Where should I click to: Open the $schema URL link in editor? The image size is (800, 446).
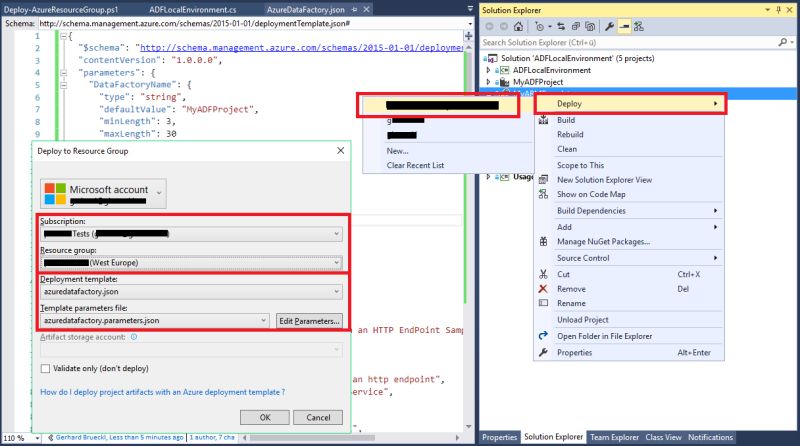tap(302, 47)
